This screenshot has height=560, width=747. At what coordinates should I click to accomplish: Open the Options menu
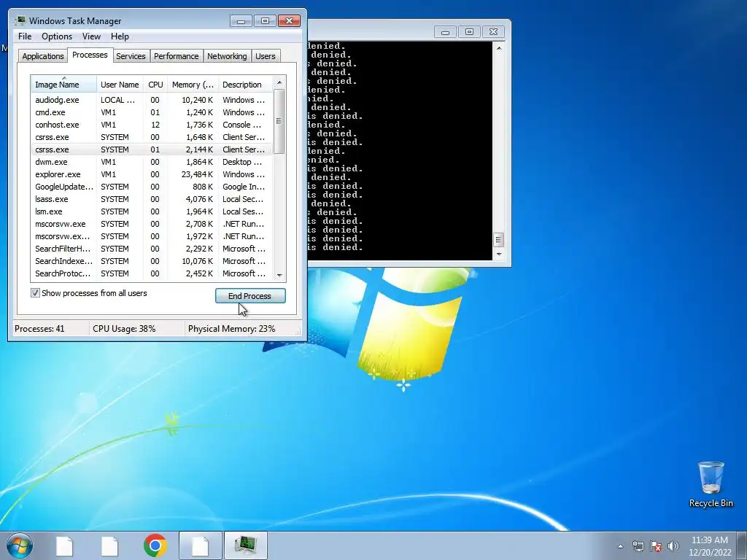(x=57, y=36)
